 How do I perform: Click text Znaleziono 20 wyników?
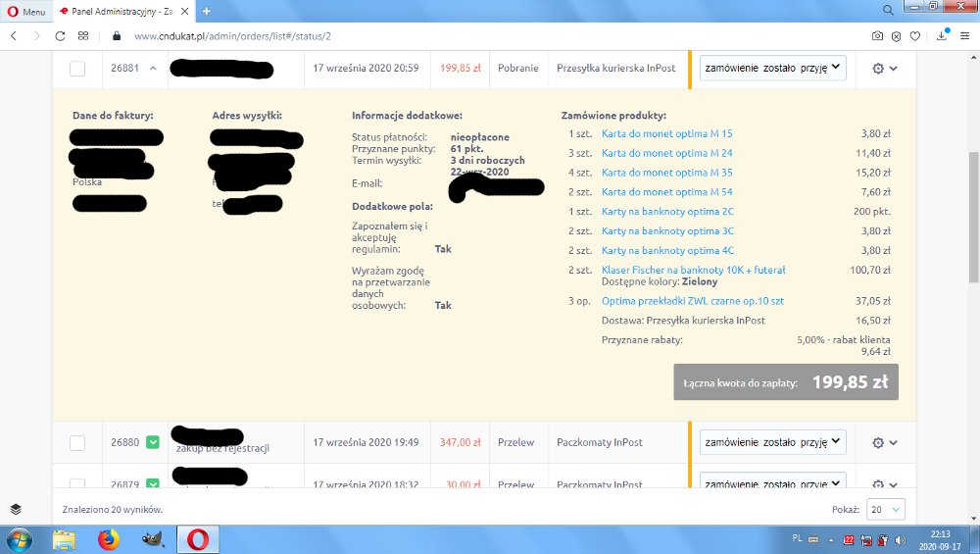(x=113, y=510)
